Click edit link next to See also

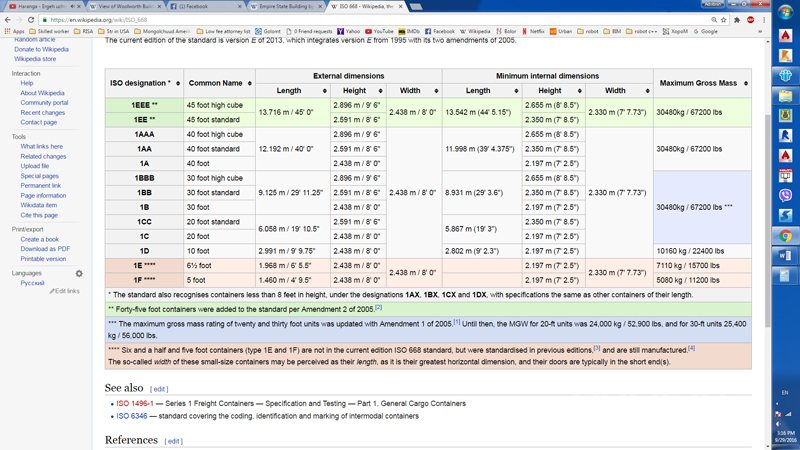[159, 389]
